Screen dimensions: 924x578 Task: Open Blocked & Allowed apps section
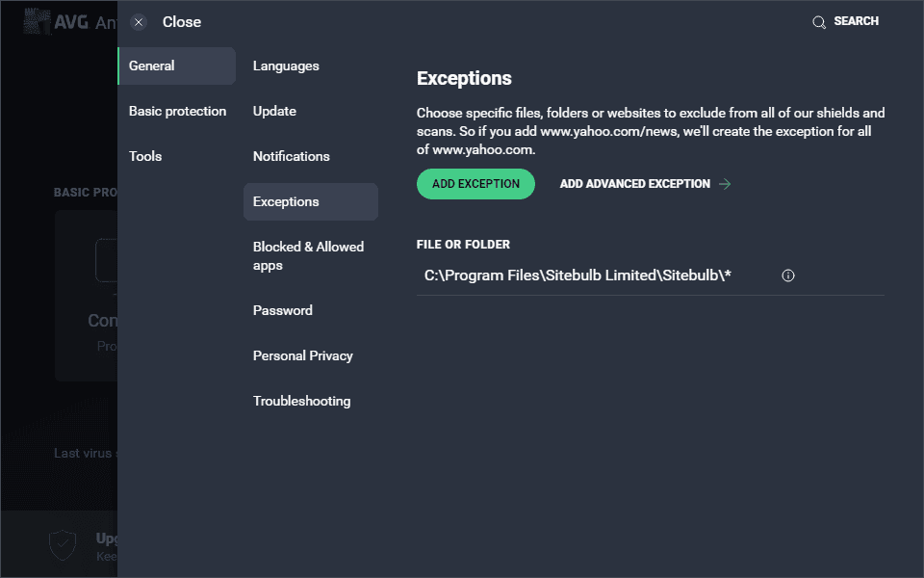(x=308, y=256)
